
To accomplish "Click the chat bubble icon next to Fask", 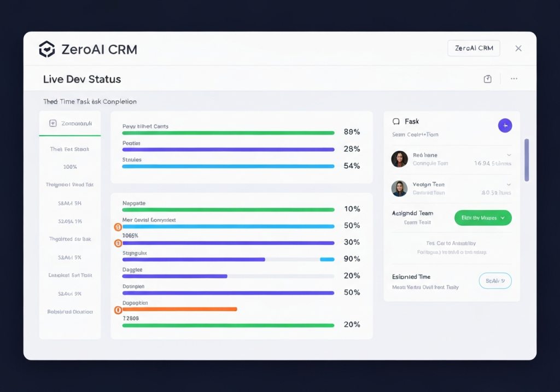I will pyautogui.click(x=396, y=122).
